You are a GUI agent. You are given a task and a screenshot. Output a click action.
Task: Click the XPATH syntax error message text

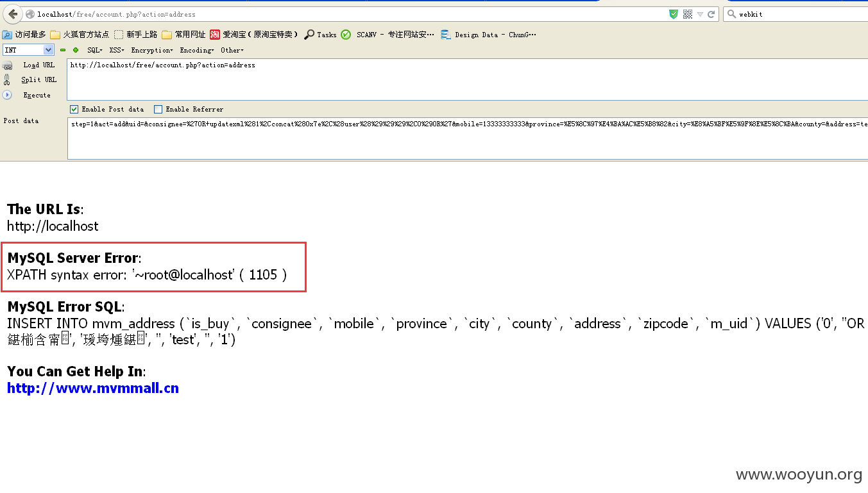pos(147,275)
